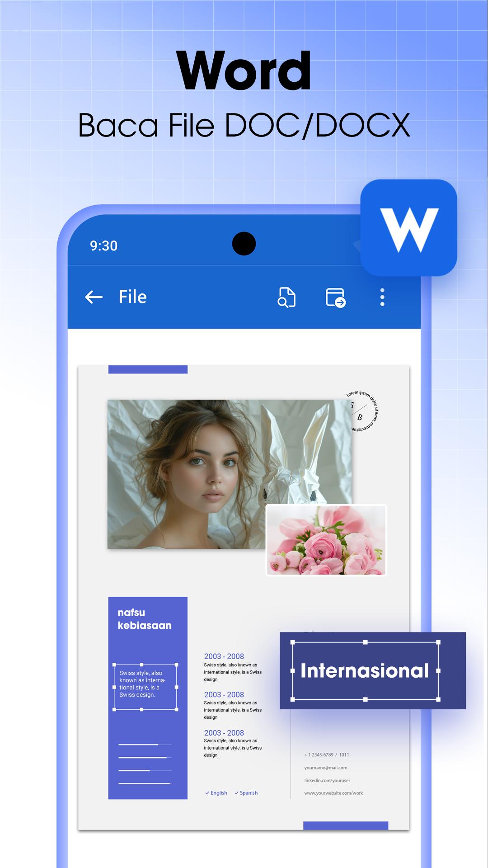Tap the large Word headline text

tap(244, 71)
